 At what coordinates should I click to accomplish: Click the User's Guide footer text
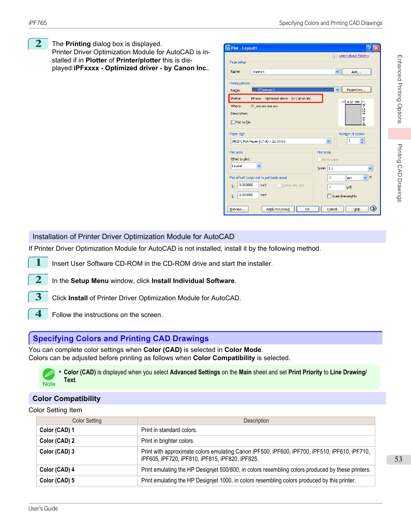[x=43, y=509]
